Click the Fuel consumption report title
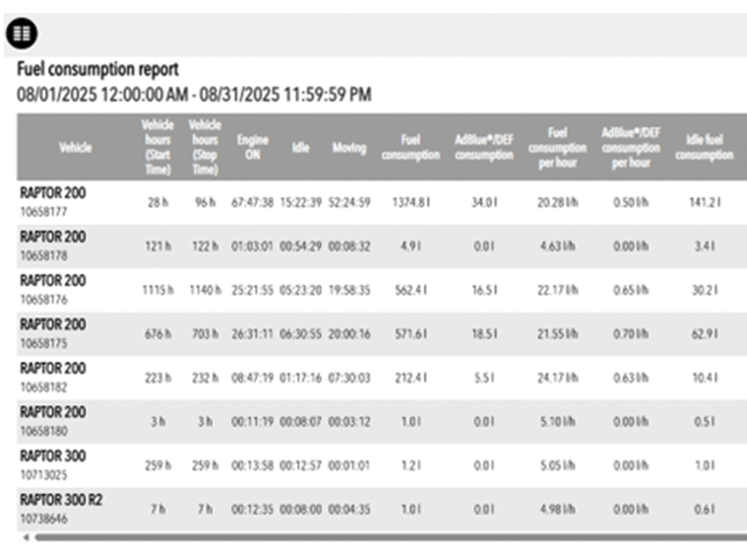Viewport: 747px width, 560px height. (98, 70)
